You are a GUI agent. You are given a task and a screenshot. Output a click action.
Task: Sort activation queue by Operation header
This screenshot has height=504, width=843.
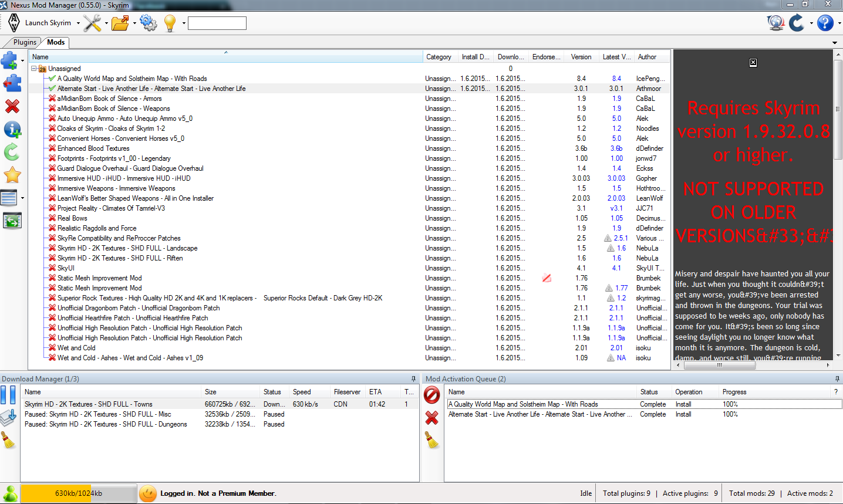click(696, 392)
